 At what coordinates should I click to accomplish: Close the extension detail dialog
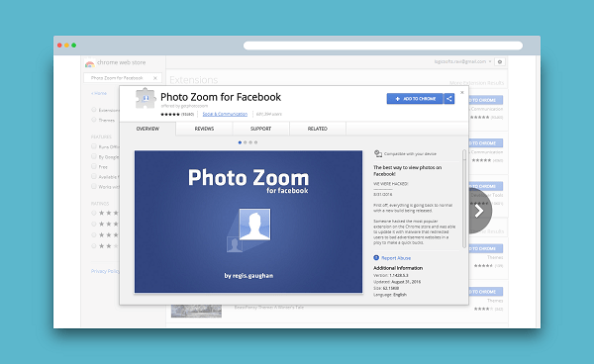pos(461,92)
